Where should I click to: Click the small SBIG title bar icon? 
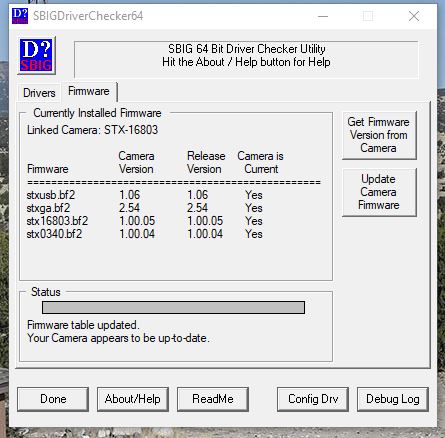tap(20, 16)
